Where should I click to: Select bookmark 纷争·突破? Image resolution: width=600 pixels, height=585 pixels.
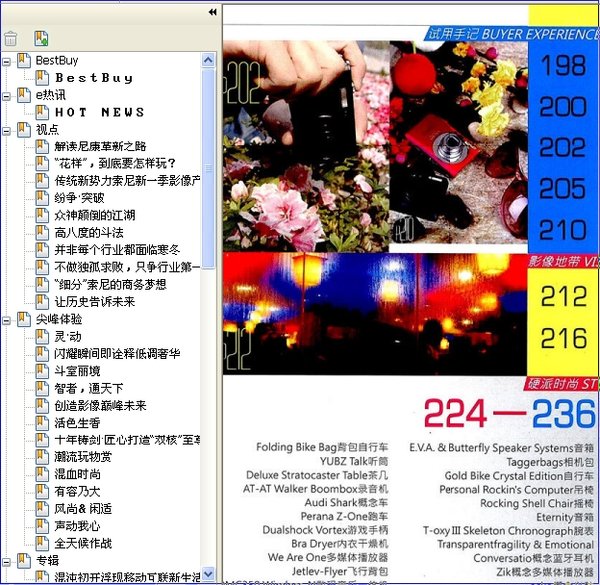coord(79,198)
